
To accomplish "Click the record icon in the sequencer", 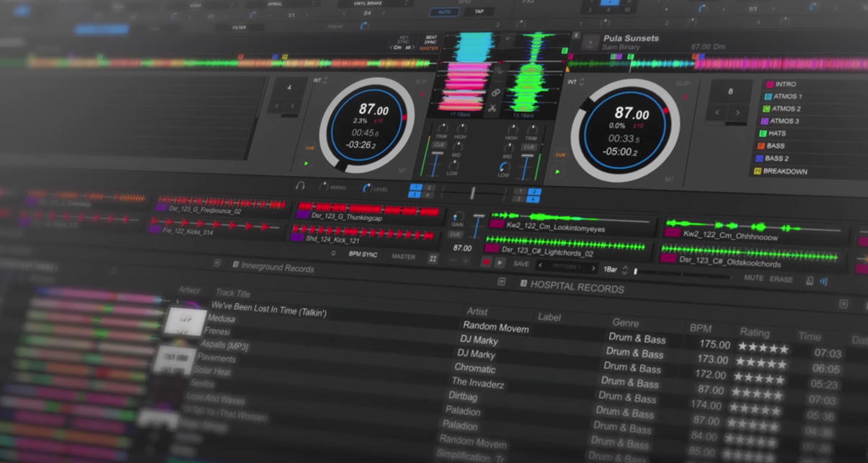I will tap(486, 263).
